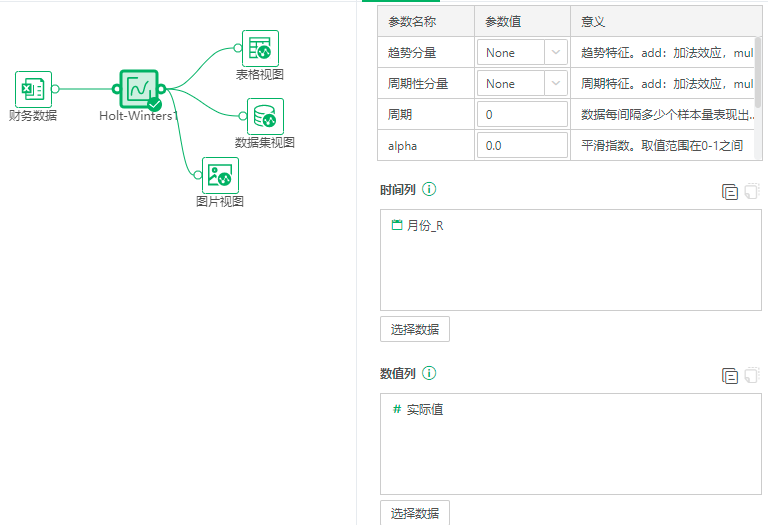Click the copy icon beside 时间列
This screenshot has height=525, width=768.
click(730, 192)
